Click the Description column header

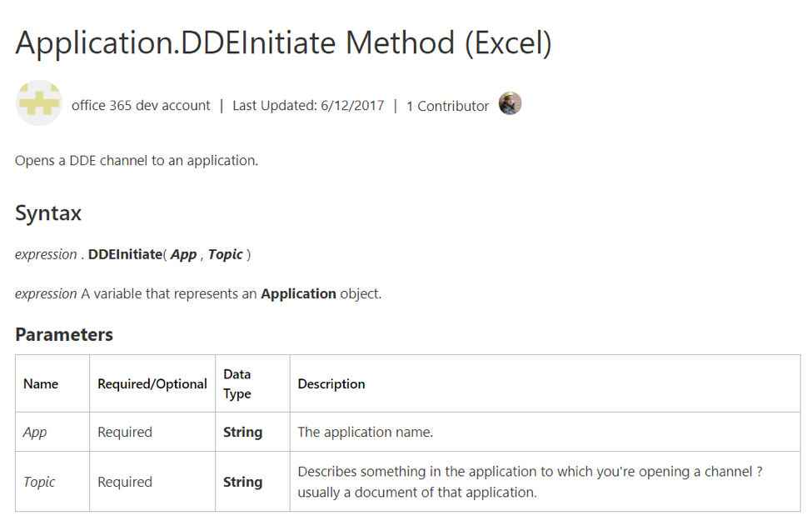[331, 384]
